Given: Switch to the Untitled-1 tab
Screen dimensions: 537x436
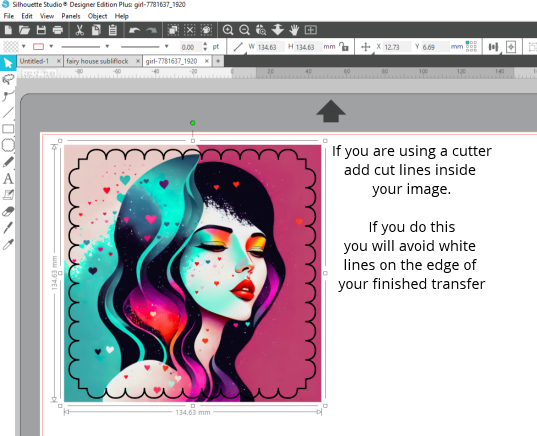Looking at the screenshot, I should (x=34, y=61).
